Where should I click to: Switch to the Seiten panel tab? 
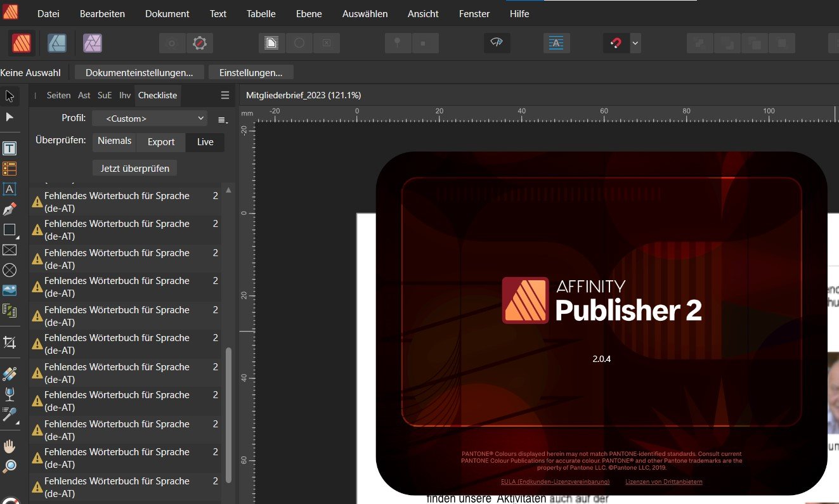[58, 96]
